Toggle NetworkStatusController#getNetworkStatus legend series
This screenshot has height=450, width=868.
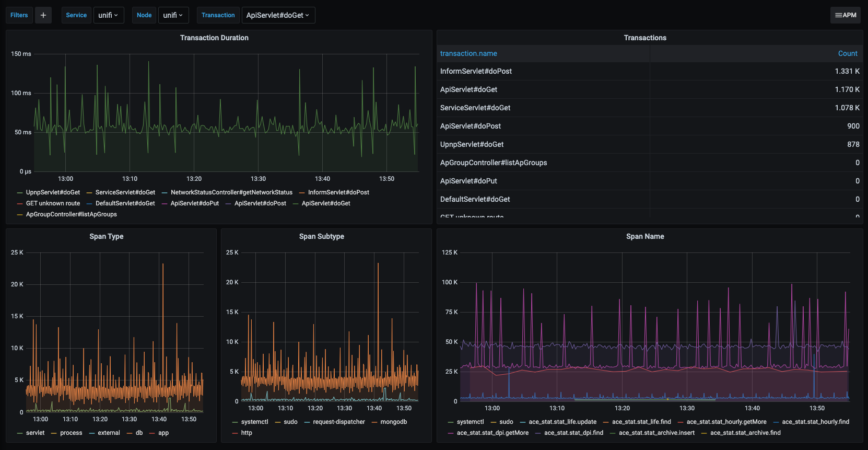(231, 192)
